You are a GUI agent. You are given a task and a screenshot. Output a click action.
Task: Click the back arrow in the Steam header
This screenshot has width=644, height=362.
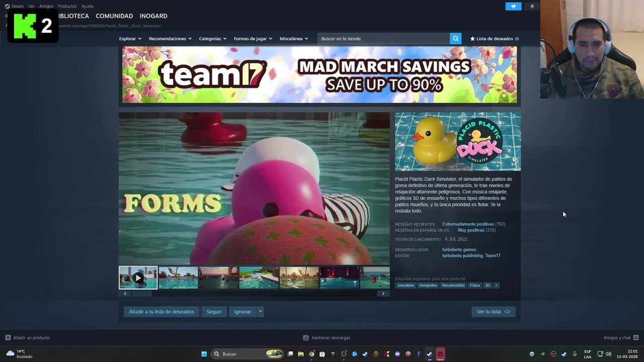coord(6,16)
